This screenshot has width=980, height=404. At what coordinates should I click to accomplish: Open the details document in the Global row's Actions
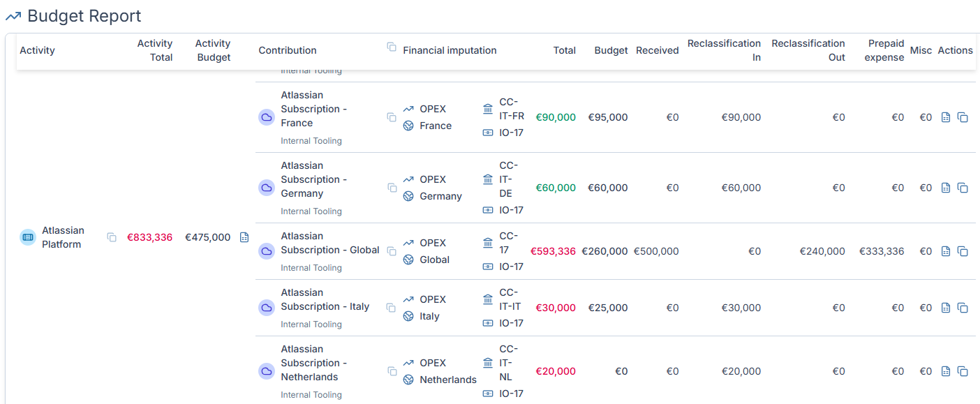pos(946,251)
